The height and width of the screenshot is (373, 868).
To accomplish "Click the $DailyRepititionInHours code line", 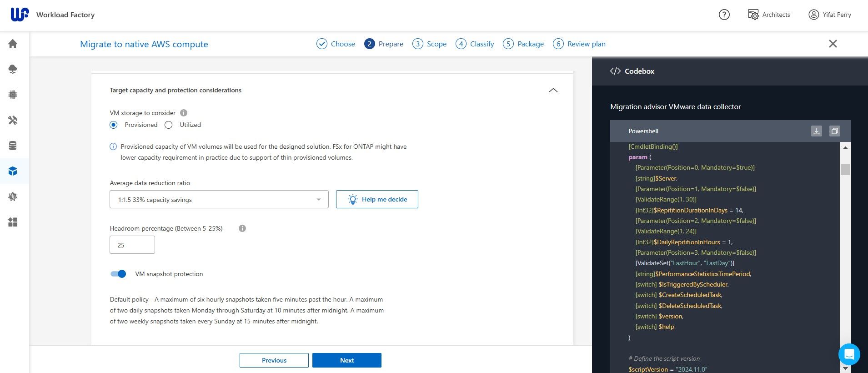I will [684, 242].
